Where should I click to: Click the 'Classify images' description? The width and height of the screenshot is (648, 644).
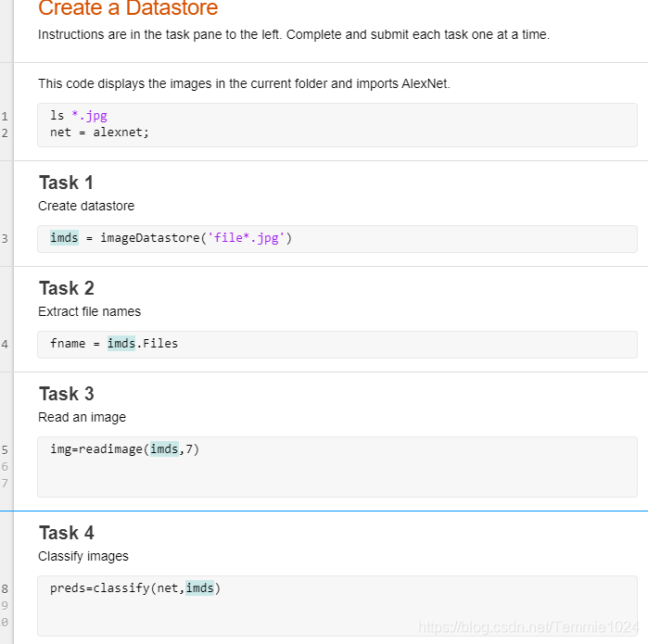coord(83,556)
